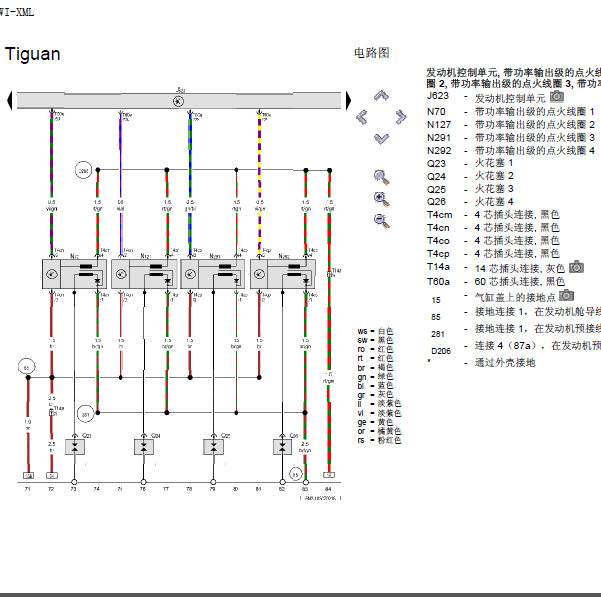This screenshot has width=601, height=597.
Task: Select the 'T4co' connector entry
Action: 493,241
